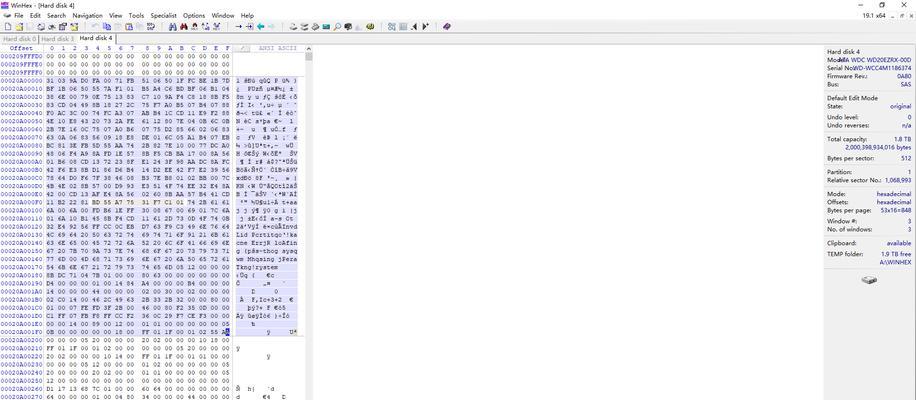The width and height of the screenshot is (916, 400).
Task: Click the Open file folder icon
Action: tap(19, 26)
